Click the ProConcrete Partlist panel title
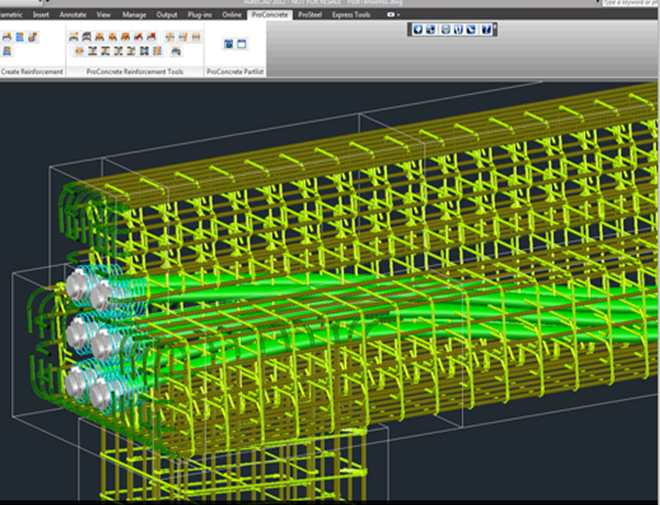Screen dimensions: 660x505 point(235,72)
